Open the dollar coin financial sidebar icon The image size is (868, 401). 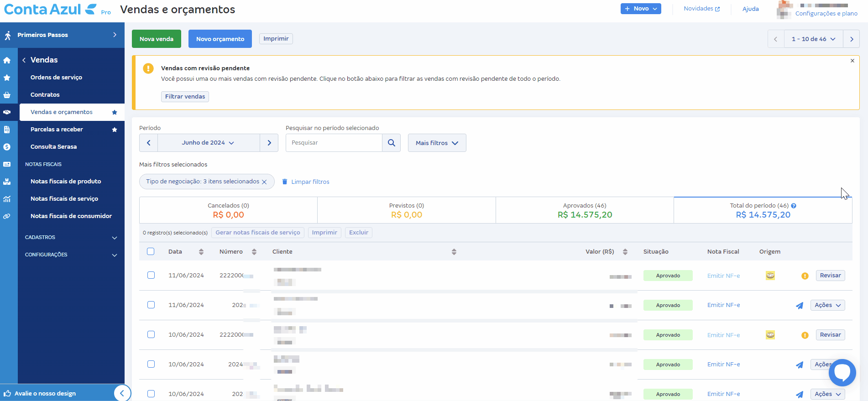click(x=7, y=147)
